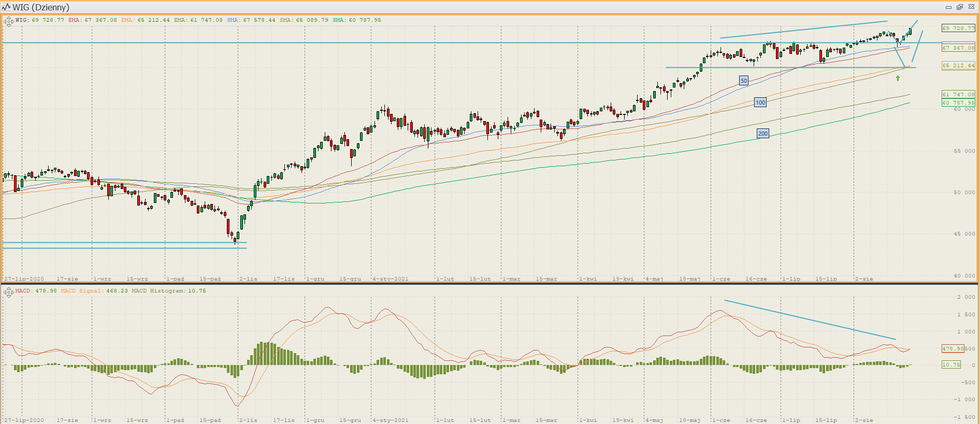Image resolution: width=980 pixels, height=424 pixels.
Task: Click the WIG chart icon in title bar
Action: [x=6, y=7]
